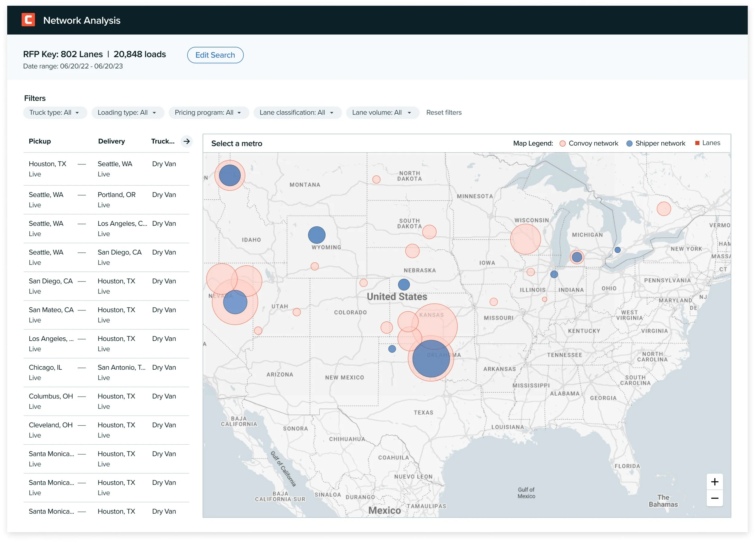This screenshot has height=542, width=756.
Task: Sort by the Pickup column header
Action: 40,141
